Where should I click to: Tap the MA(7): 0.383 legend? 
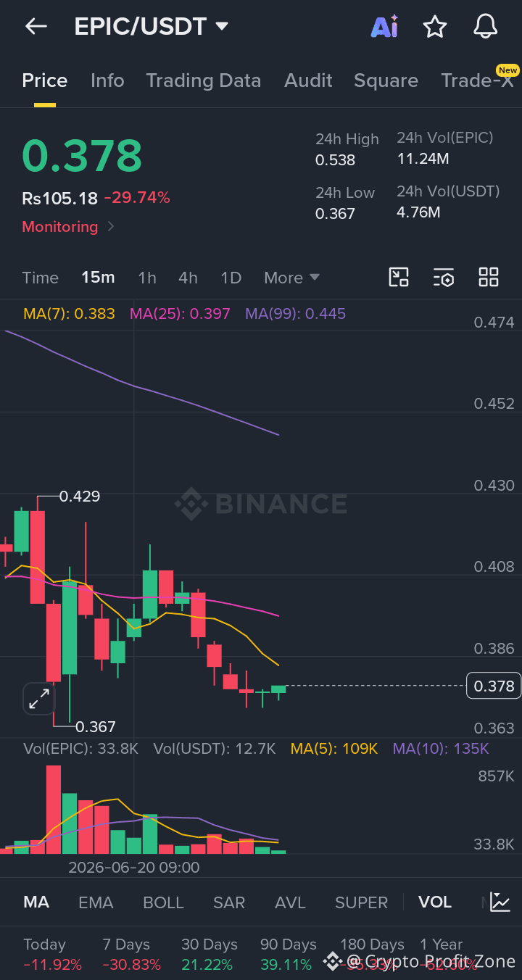70,314
